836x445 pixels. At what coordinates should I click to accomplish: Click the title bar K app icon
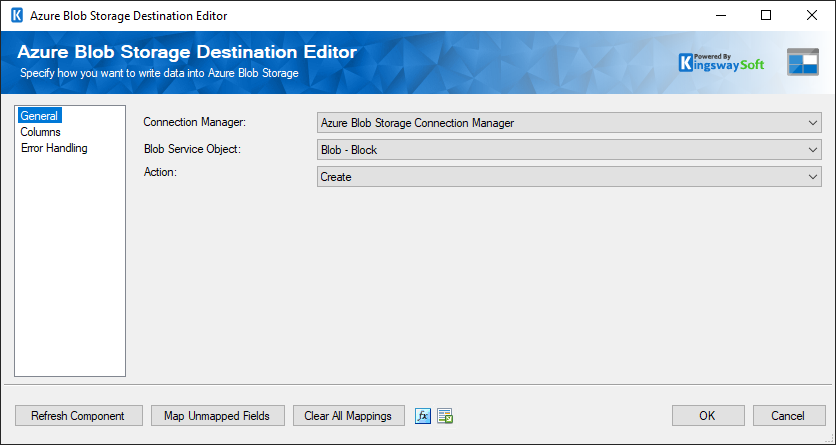tap(17, 15)
